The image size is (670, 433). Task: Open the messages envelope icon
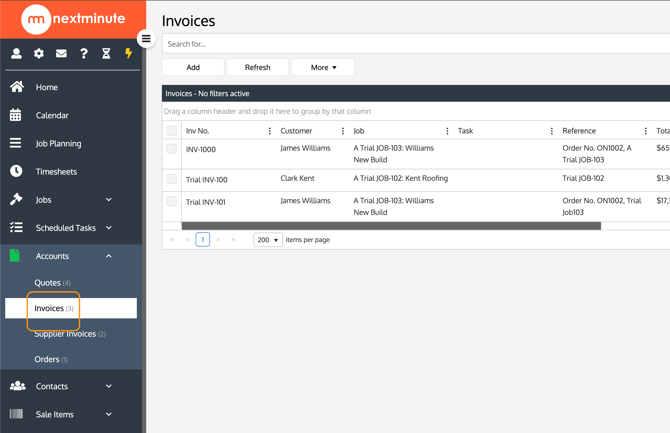[61, 54]
